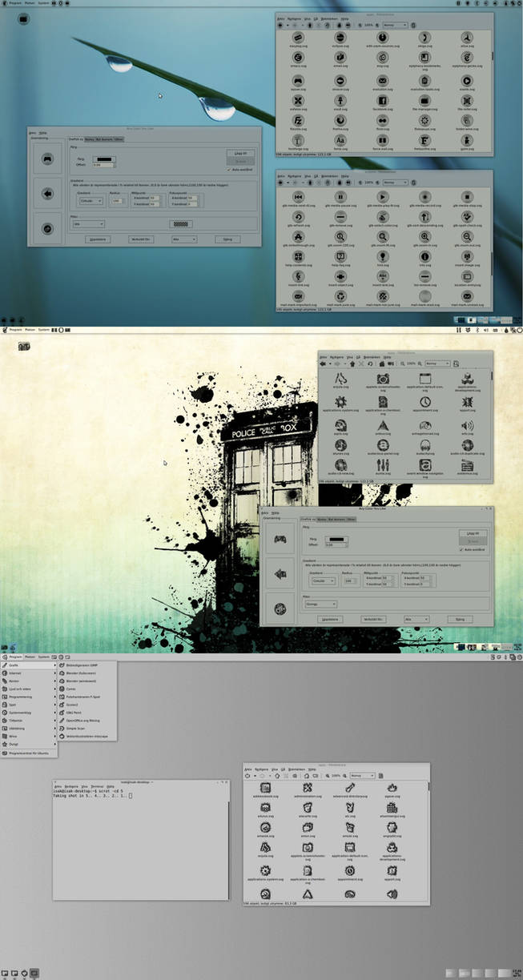Select amule.svg in gray desktop file manager
523x980 pixels.
coord(350,828)
